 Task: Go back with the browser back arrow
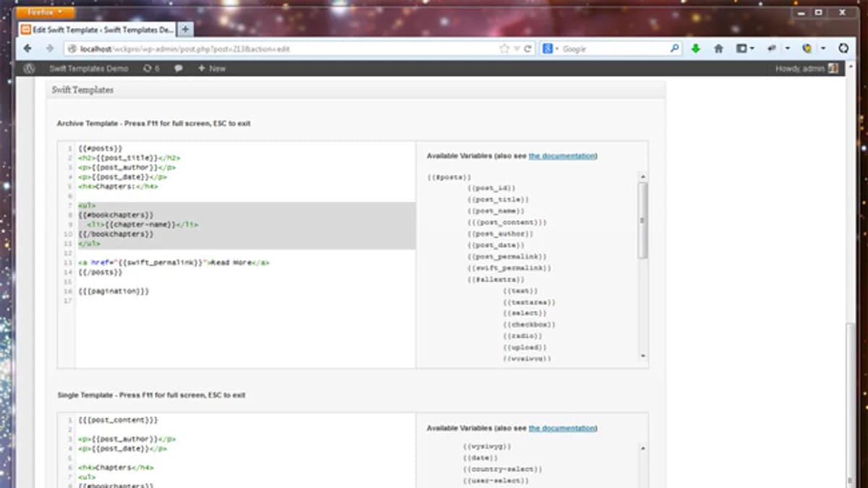tap(27, 49)
